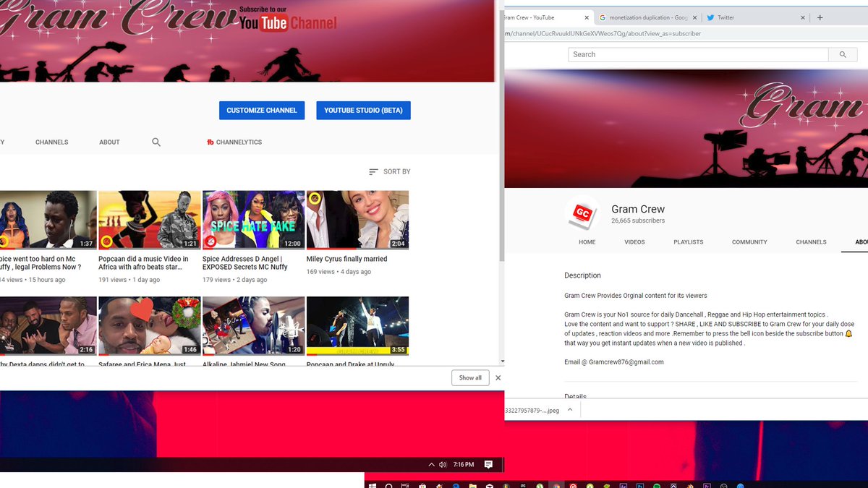Viewport: 868px width, 488px height.
Task: Close the monetization duplication tab
Action: (x=696, y=17)
